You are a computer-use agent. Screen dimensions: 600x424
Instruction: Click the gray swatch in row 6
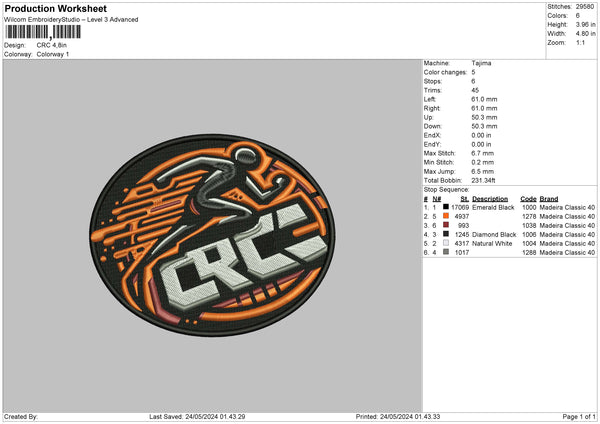[x=446, y=252]
